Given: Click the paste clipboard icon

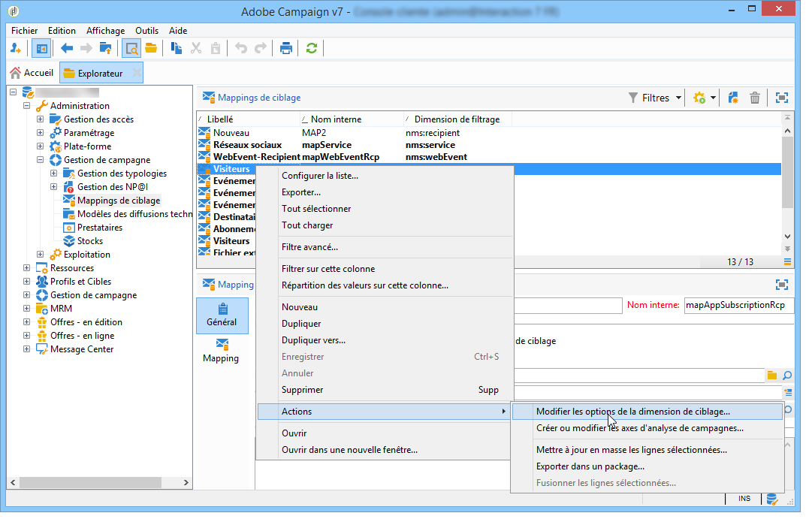Looking at the screenshot, I should click(216, 49).
